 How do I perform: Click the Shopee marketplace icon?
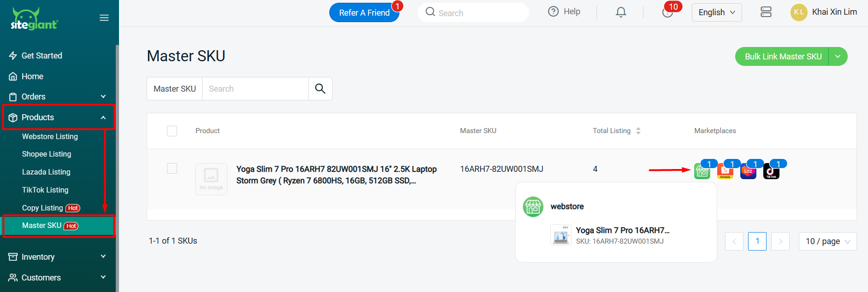(x=725, y=172)
